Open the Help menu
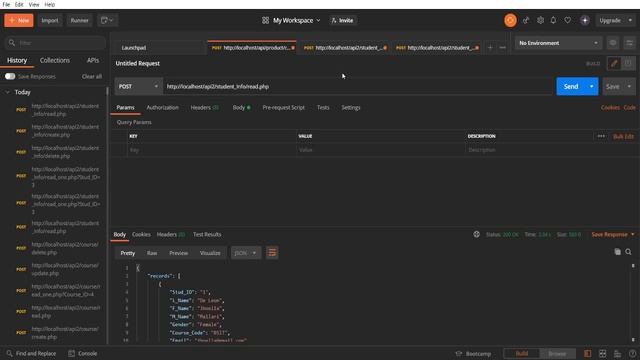Screen dimensions: 640x360 pos(49,4)
